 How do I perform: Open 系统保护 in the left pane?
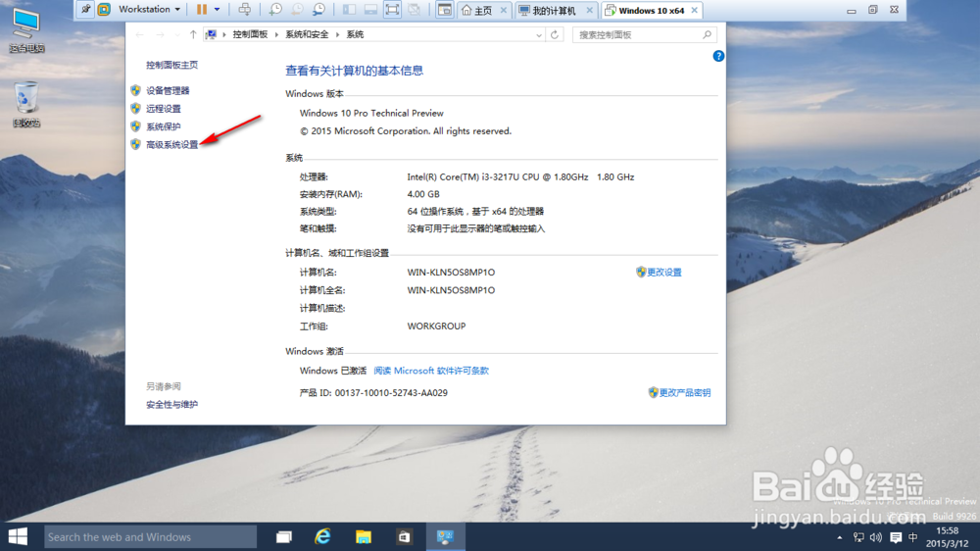click(x=163, y=126)
